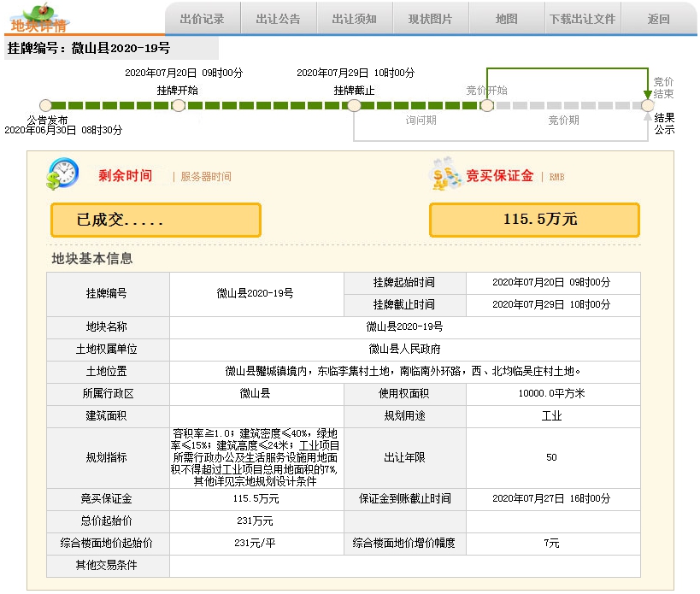Click the 公告发布 timeline marker
Image resolution: width=700 pixels, height=594 pixels.
45,105
